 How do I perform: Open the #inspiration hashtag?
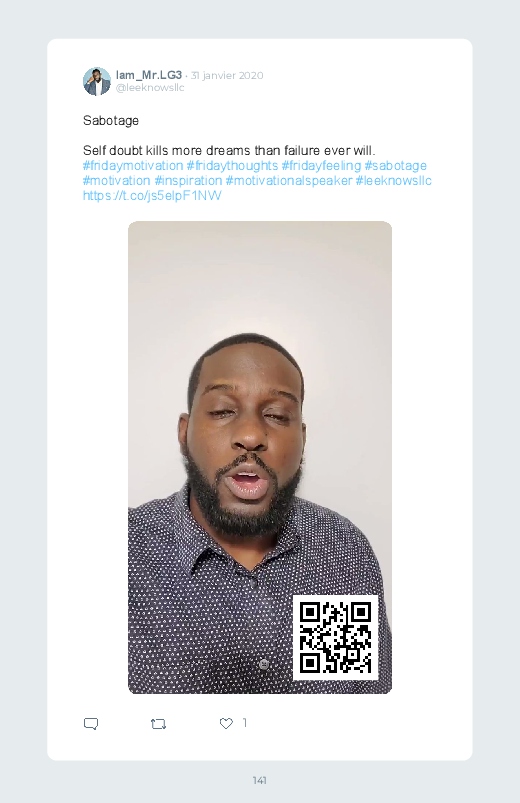point(188,180)
